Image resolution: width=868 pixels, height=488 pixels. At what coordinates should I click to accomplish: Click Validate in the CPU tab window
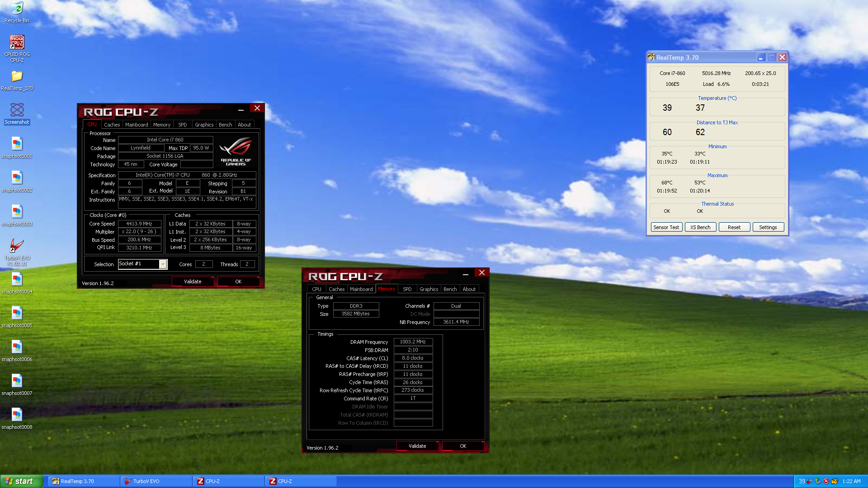[193, 282]
